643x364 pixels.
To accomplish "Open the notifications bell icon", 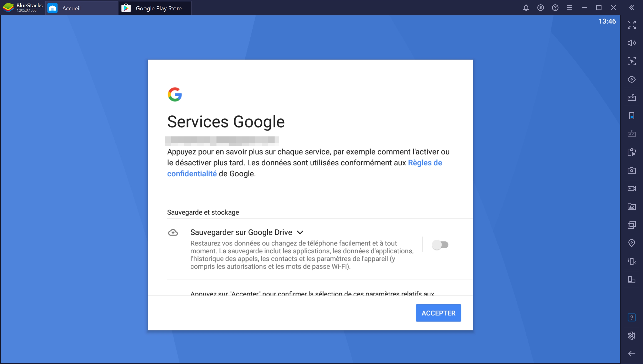I will point(526,8).
